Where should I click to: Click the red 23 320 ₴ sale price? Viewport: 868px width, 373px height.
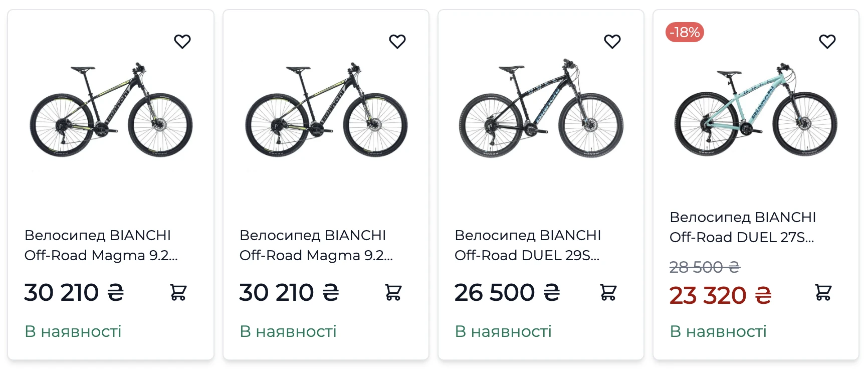(x=721, y=296)
